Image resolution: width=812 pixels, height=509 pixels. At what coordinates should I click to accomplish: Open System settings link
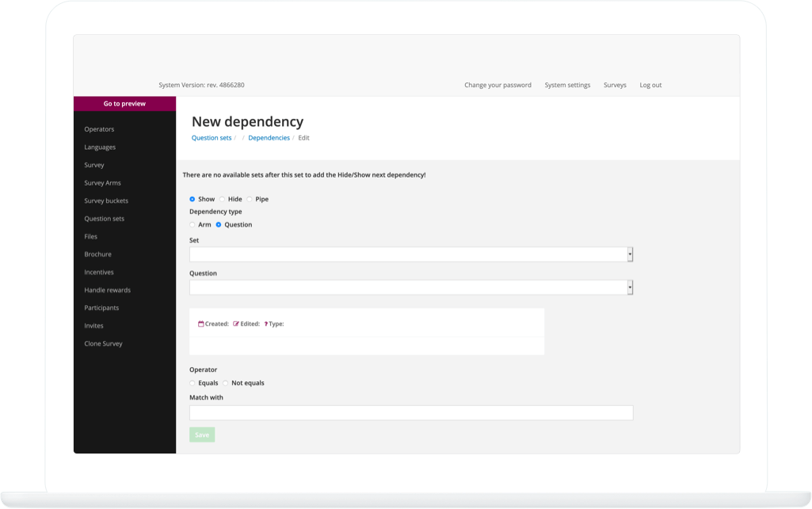tap(567, 85)
